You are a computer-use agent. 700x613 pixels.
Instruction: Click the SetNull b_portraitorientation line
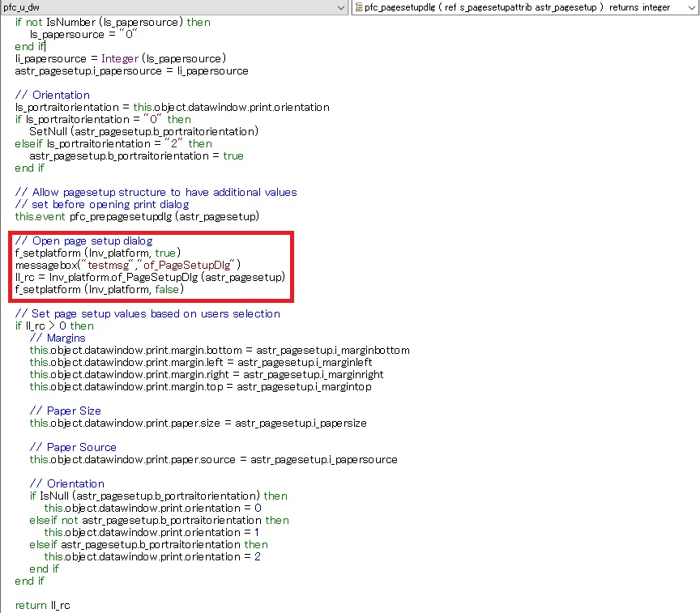click(143, 131)
